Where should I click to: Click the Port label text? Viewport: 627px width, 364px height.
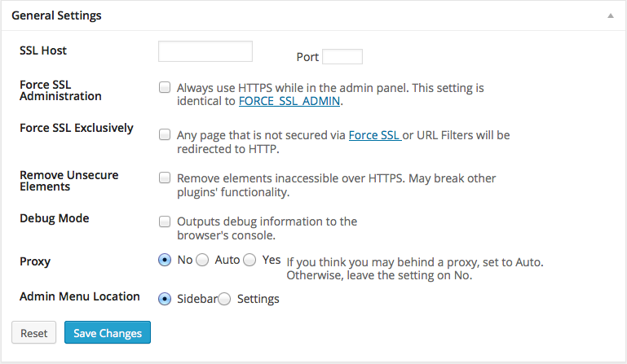307,57
